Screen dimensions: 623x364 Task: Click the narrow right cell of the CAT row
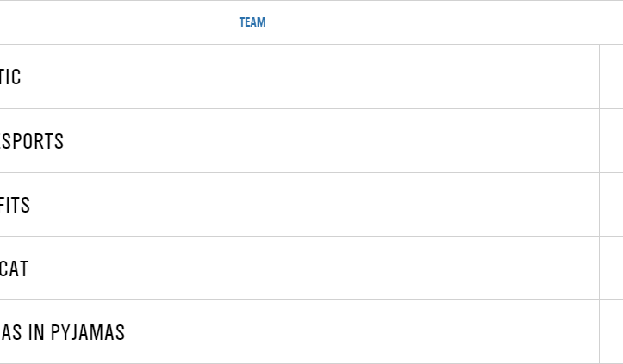(x=611, y=268)
